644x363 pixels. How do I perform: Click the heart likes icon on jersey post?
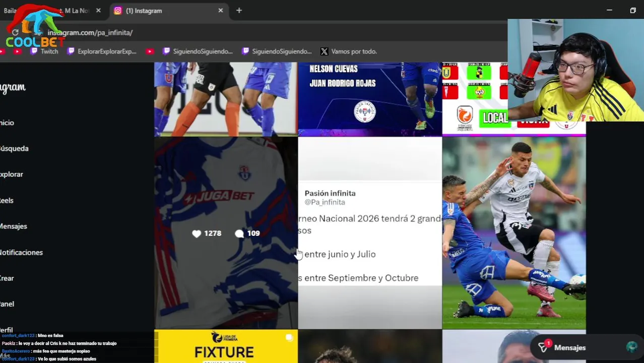[197, 233]
